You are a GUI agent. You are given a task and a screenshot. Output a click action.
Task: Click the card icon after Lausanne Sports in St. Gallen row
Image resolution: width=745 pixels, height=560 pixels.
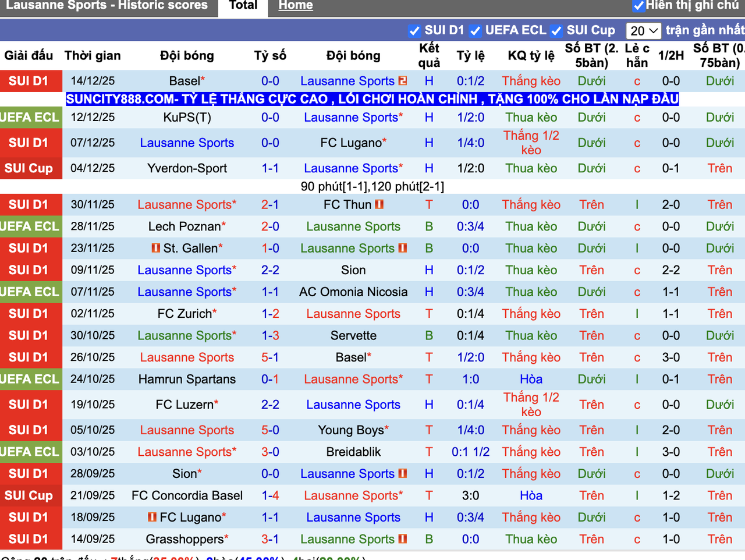402,248
